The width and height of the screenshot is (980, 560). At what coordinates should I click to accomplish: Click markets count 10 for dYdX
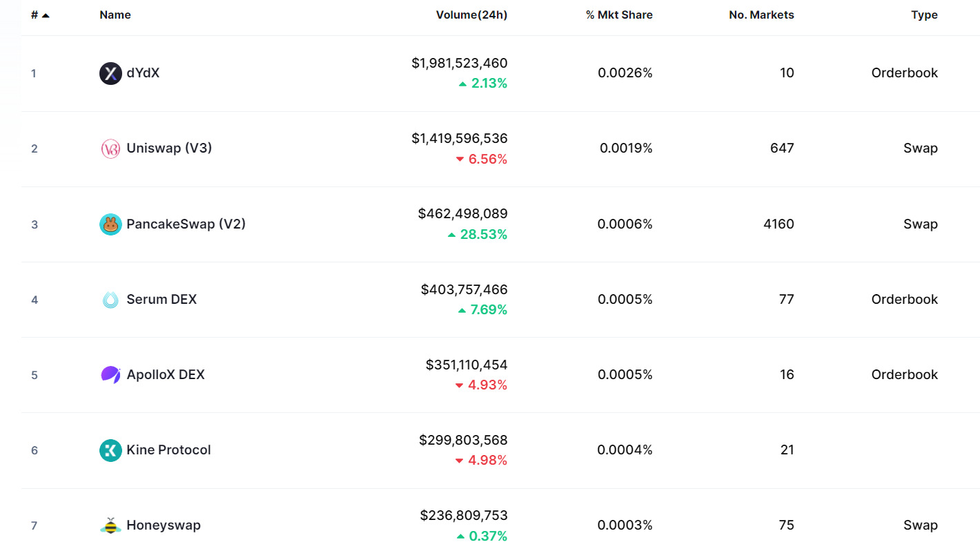tap(787, 73)
